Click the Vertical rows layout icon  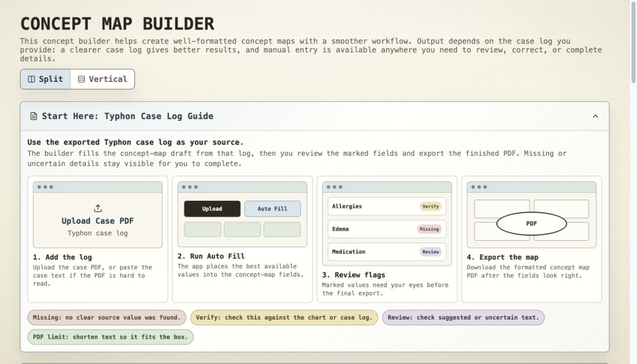[81, 79]
